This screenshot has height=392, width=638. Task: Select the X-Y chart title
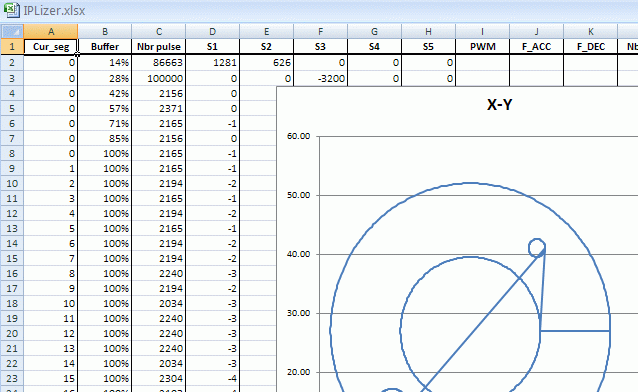[x=499, y=105]
